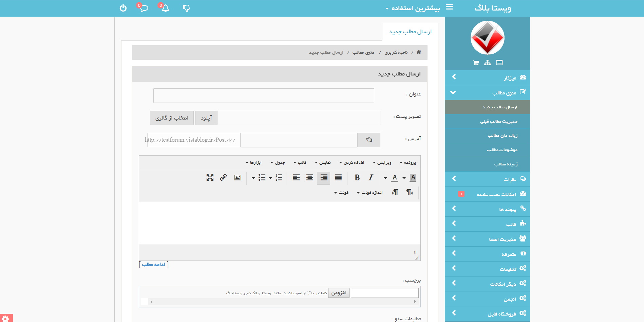Image resolution: width=644 pixels, height=322 pixels.
Task: Click the power logout icon
Action: 123,8
